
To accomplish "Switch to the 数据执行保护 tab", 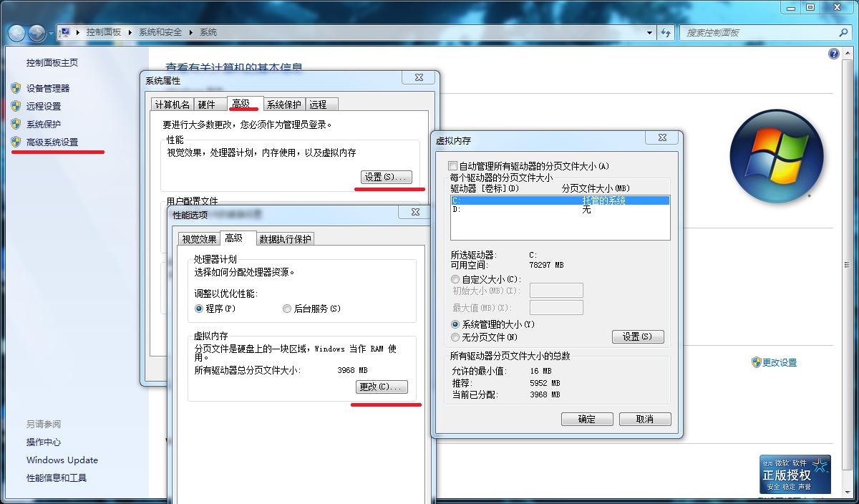I will (286, 239).
